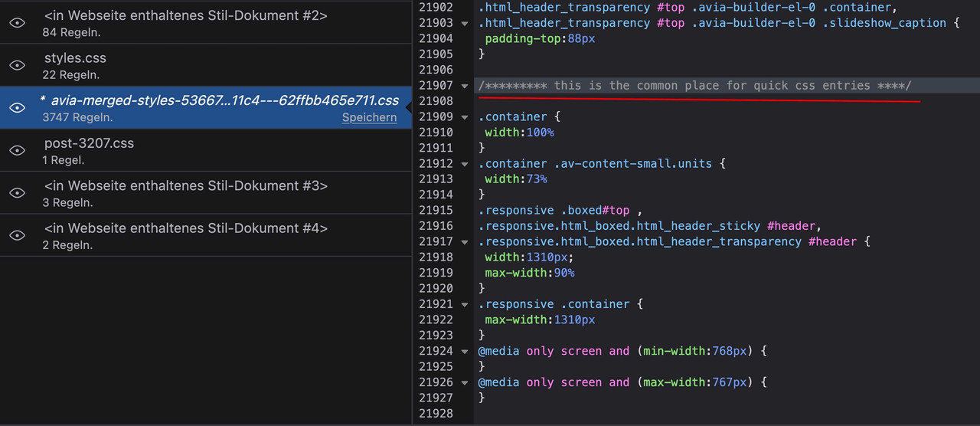
Task: Toggle visibility of styles.css stylesheet
Action: 17,66
